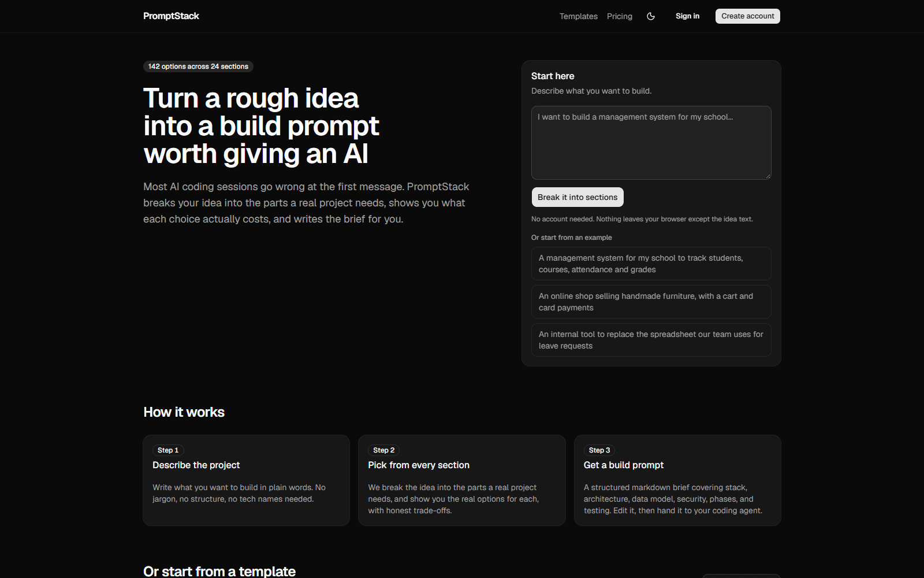
Task: Choose the school management system example
Action: click(651, 264)
